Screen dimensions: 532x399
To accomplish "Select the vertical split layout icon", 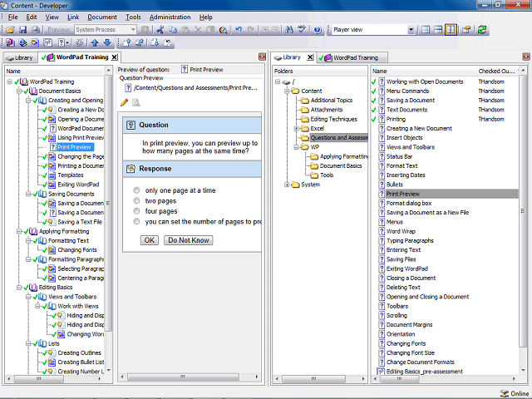I will click(451, 30).
